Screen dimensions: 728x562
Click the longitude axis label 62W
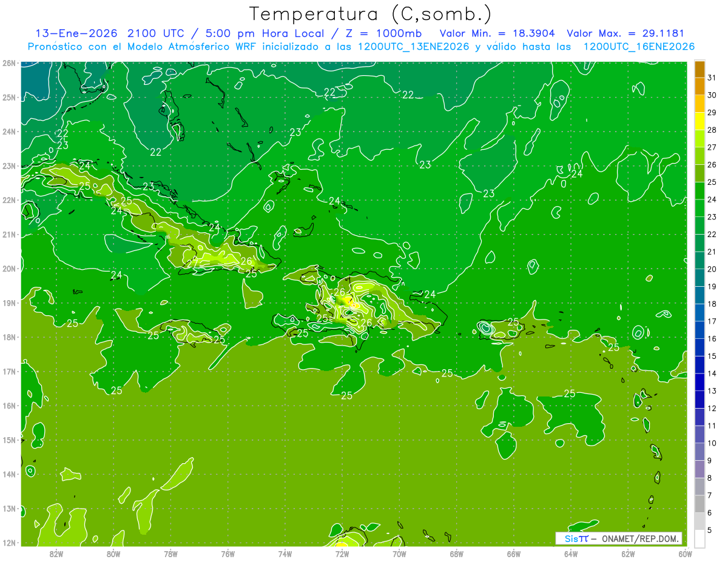pos(627,554)
